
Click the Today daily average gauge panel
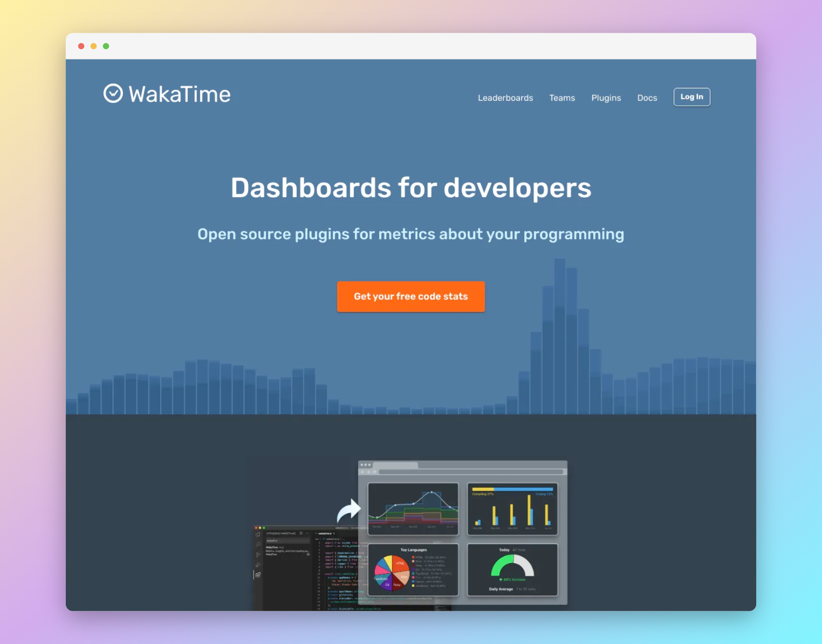513,569
